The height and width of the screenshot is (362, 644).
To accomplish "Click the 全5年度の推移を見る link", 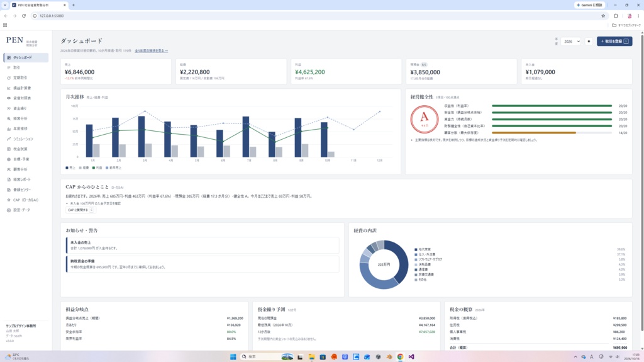I will click(151, 50).
